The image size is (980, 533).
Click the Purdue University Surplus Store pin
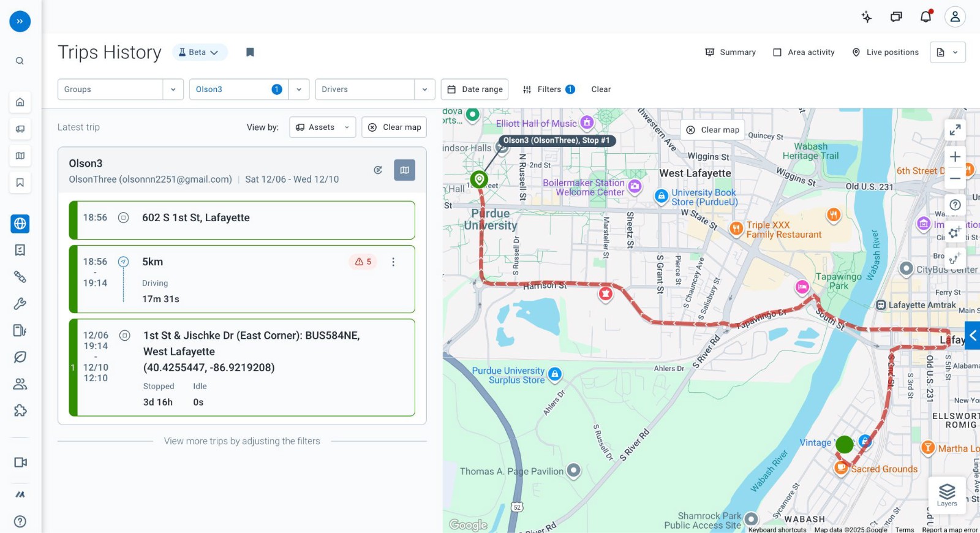coord(555,374)
